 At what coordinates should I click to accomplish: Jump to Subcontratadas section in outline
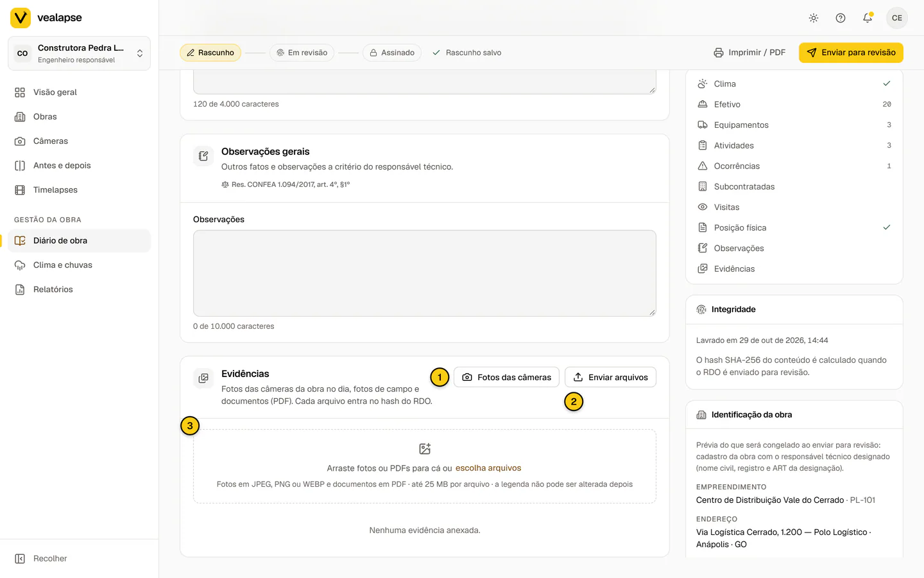pyautogui.click(x=794, y=187)
